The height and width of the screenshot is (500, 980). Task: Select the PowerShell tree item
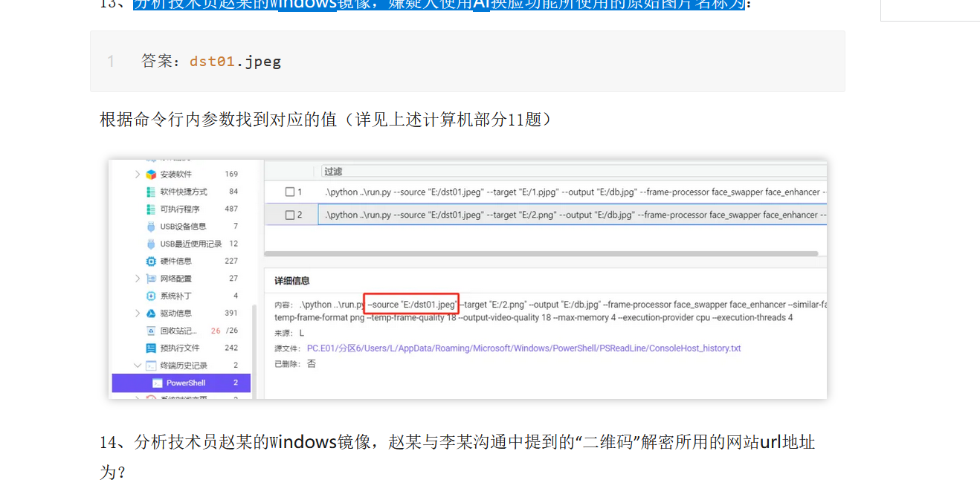(x=185, y=383)
